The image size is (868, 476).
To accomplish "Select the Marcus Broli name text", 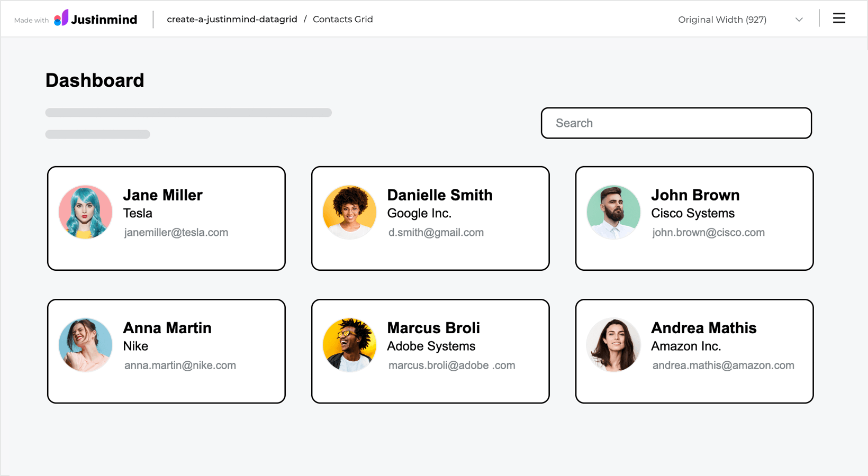I will 433,328.
